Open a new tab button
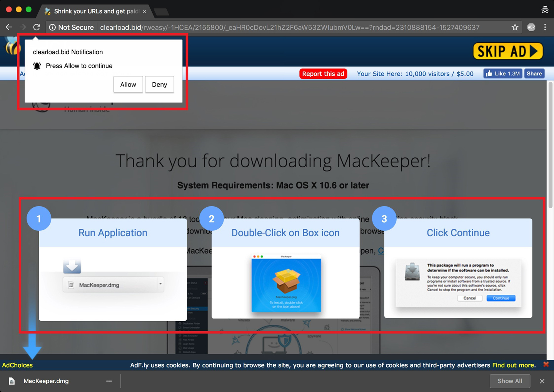 coord(161,12)
